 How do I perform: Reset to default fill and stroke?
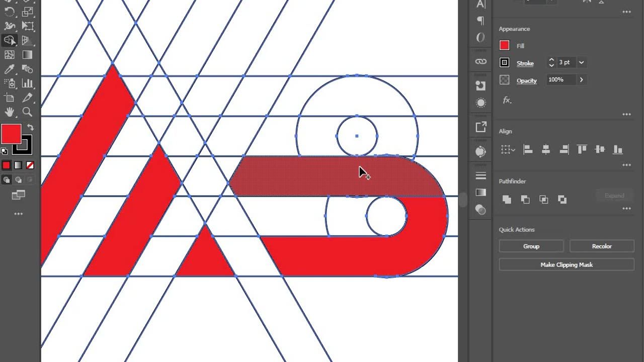4,150
